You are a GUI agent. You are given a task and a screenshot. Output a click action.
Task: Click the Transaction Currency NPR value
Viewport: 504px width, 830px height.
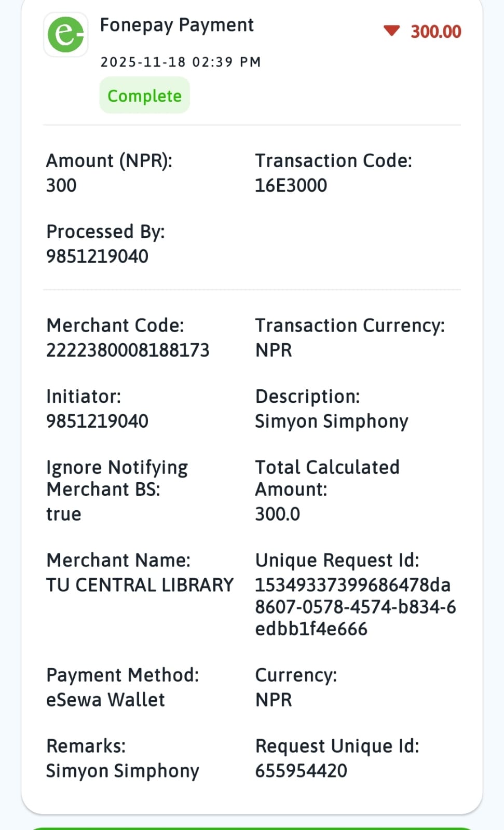pyautogui.click(x=274, y=350)
